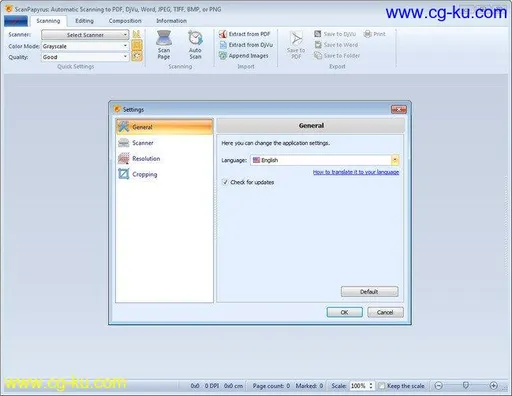Click the Save to Word icon
The width and height of the screenshot is (512, 396).
pyautogui.click(x=318, y=45)
